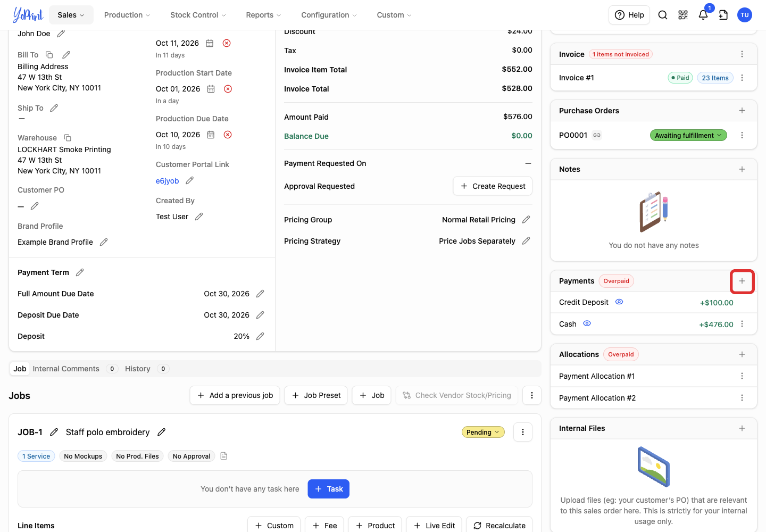Open calendar for Production Due Date

coord(211,135)
